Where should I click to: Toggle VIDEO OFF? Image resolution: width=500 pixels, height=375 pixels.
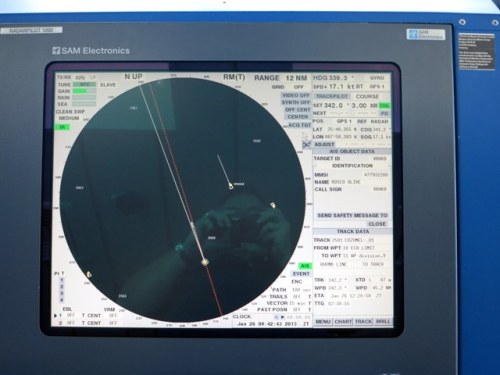pyautogui.click(x=296, y=95)
